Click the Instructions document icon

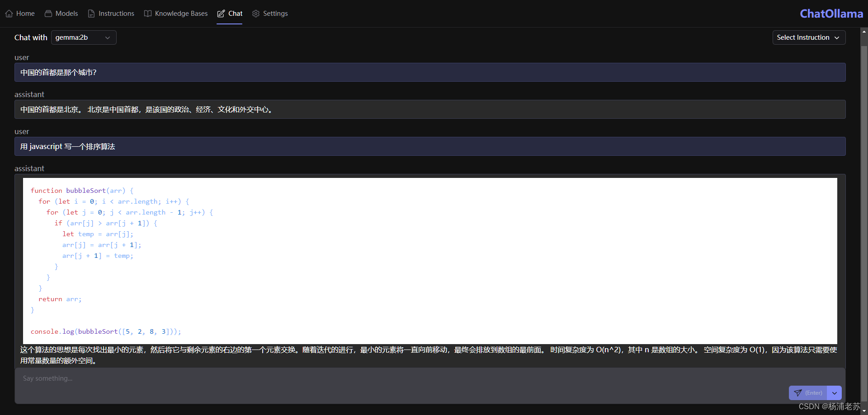(x=91, y=14)
